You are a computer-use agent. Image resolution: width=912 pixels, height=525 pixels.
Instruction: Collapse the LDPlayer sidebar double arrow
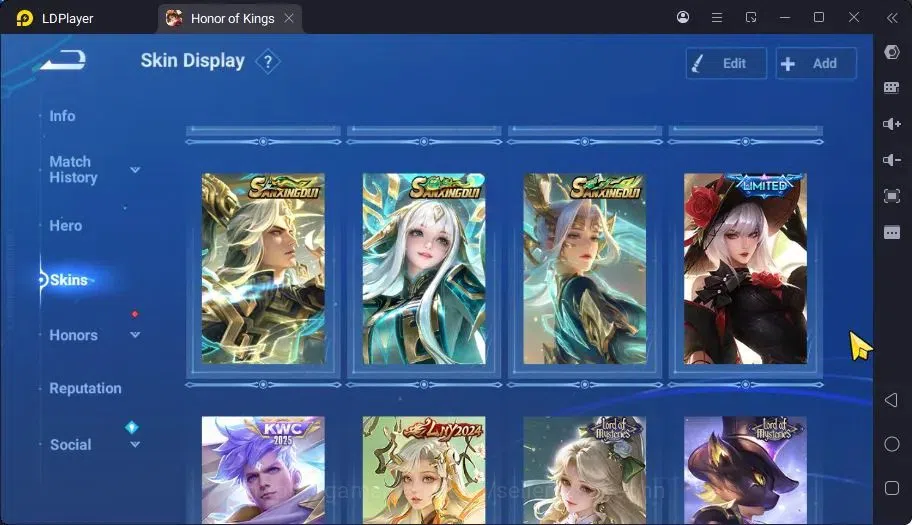(892, 18)
